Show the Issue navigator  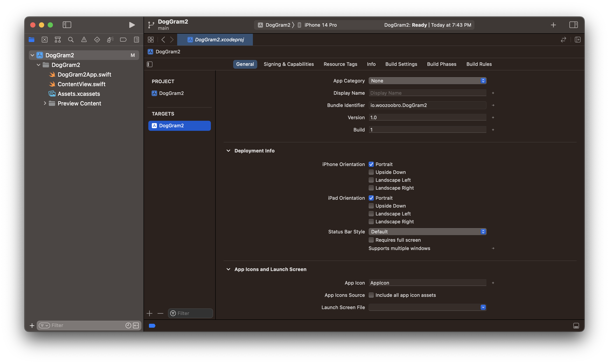point(84,40)
